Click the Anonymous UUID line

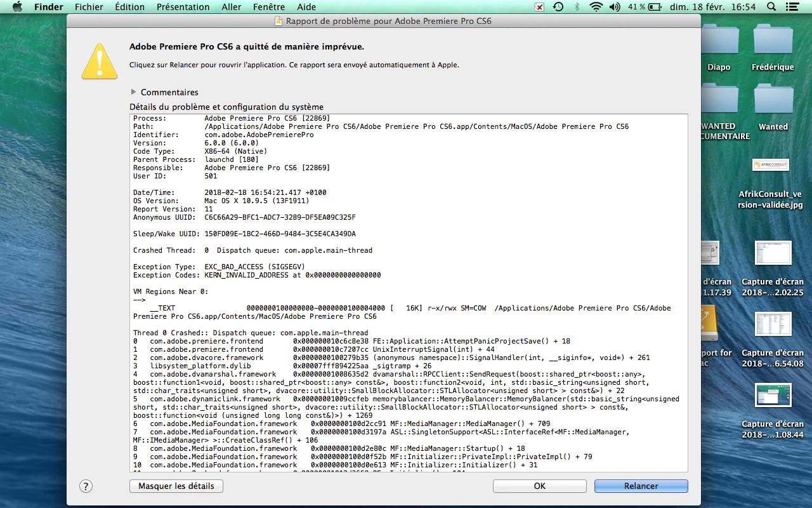tap(244, 217)
